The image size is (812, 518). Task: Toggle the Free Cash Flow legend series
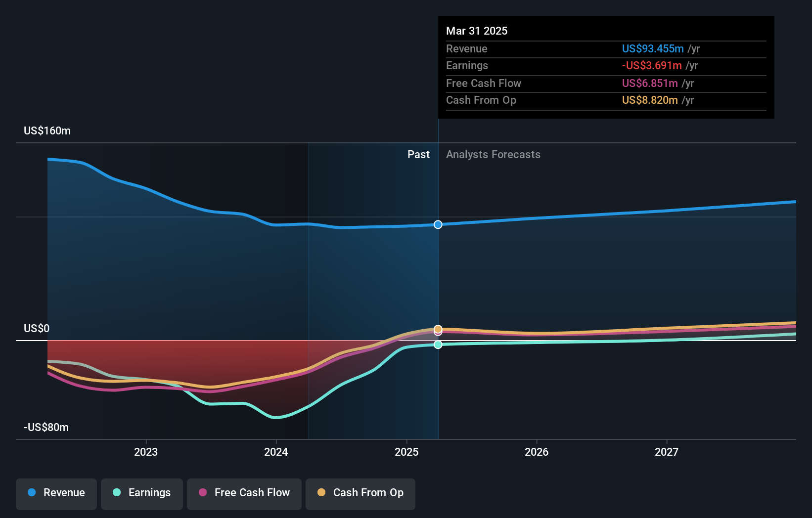coord(244,494)
